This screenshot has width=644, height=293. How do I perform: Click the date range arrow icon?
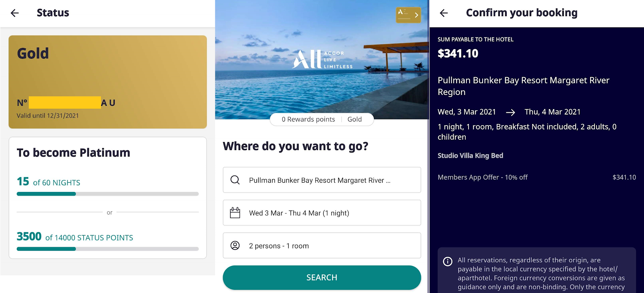point(510,112)
